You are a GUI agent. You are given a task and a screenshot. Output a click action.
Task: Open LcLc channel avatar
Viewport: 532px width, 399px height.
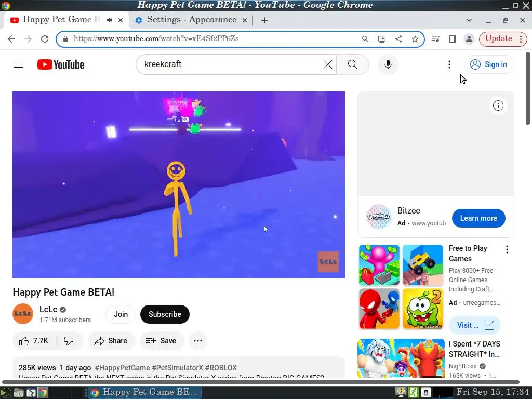coord(23,314)
